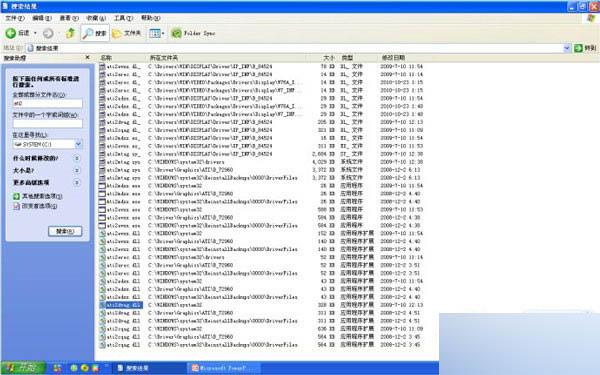Image resolution: width=600 pixels, height=375 pixels.
Task: Click the green 转到 Go button
Action: coord(585,48)
